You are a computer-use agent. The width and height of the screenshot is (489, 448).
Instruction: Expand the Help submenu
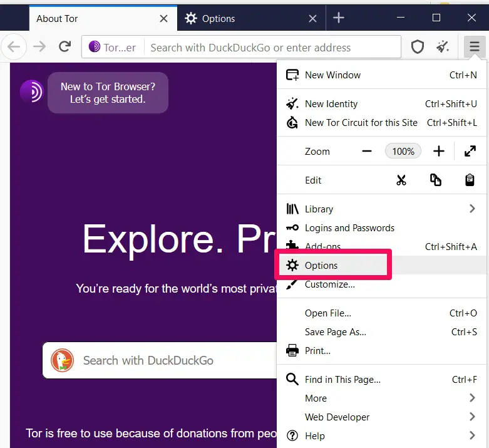[381, 436]
